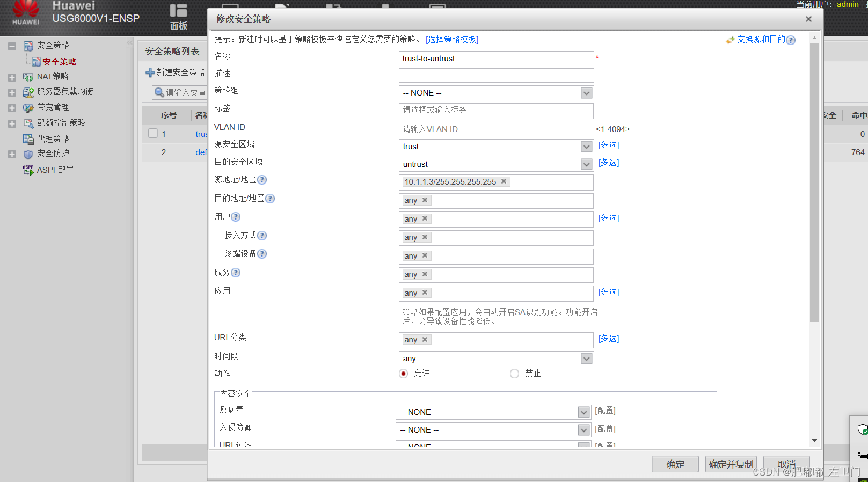Open the 策略组 NONE dropdown

click(x=586, y=93)
